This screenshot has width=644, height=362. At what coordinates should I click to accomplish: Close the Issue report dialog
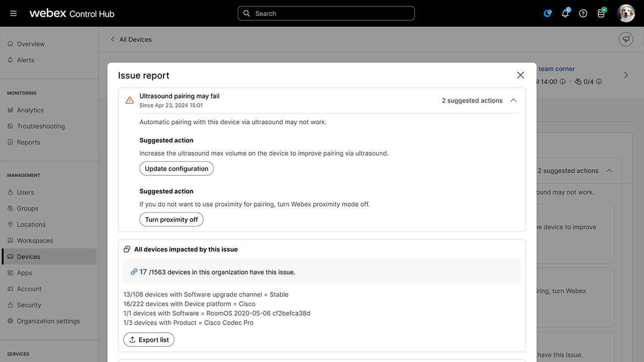click(x=520, y=75)
